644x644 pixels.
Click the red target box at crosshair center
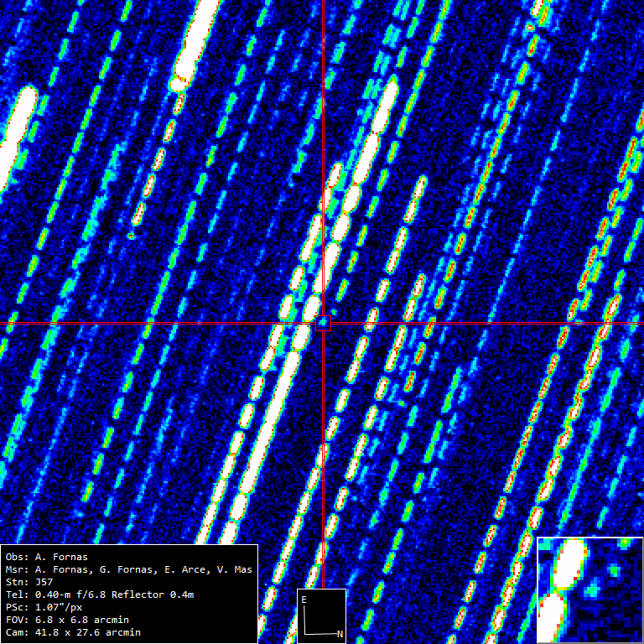coord(323,323)
